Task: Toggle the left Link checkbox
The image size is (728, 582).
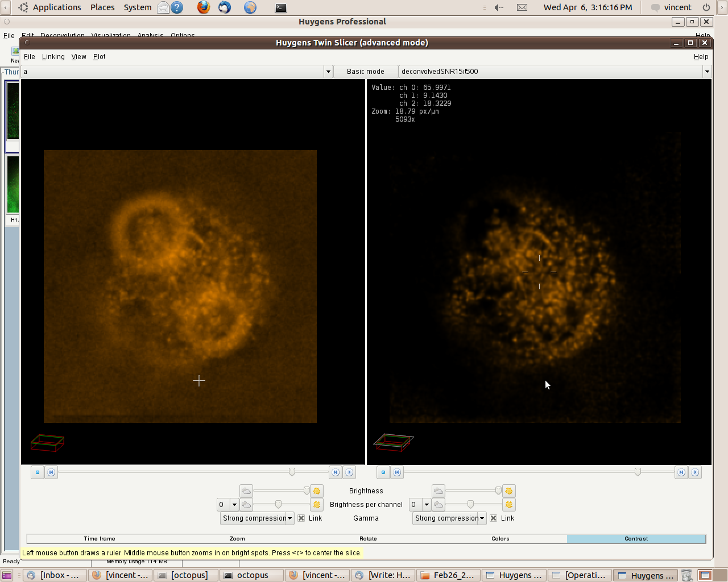Action: click(x=301, y=518)
